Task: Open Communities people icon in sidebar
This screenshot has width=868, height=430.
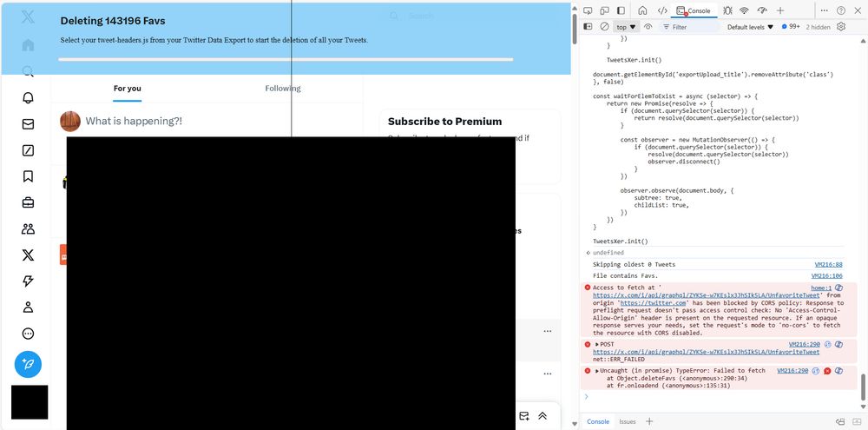Action: click(x=28, y=228)
